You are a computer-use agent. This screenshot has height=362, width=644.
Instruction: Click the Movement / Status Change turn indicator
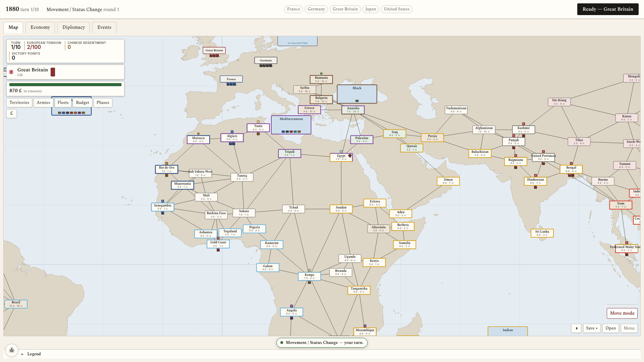coord(322,343)
